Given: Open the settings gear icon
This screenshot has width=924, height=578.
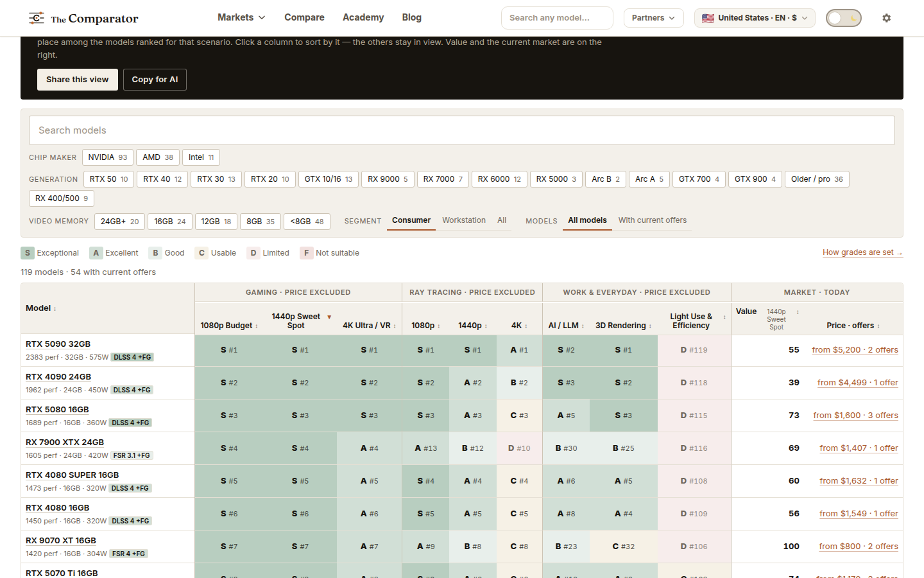Looking at the screenshot, I should [x=887, y=18].
